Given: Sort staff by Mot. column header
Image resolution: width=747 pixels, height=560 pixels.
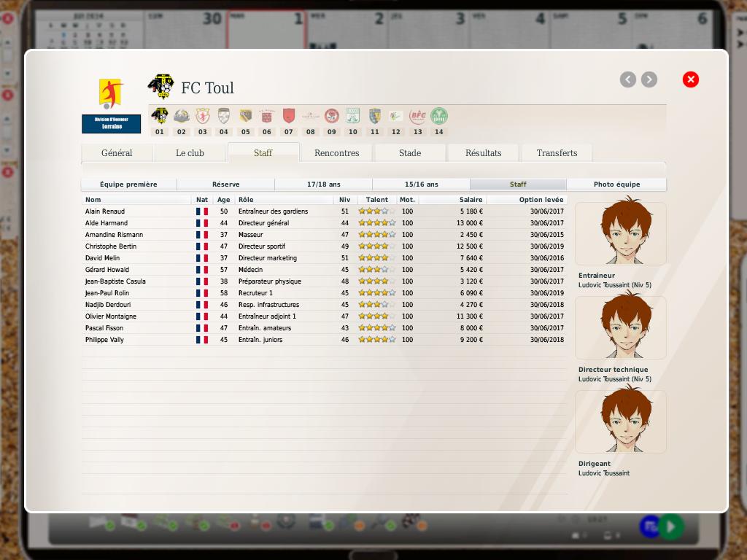Looking at the screenshot, I should point(407,200).
